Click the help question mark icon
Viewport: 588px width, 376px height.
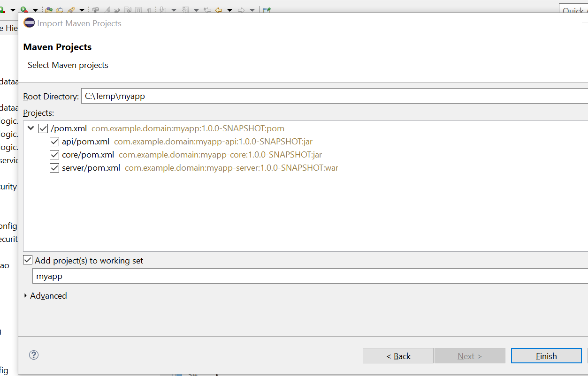click(x=34, y=355)
